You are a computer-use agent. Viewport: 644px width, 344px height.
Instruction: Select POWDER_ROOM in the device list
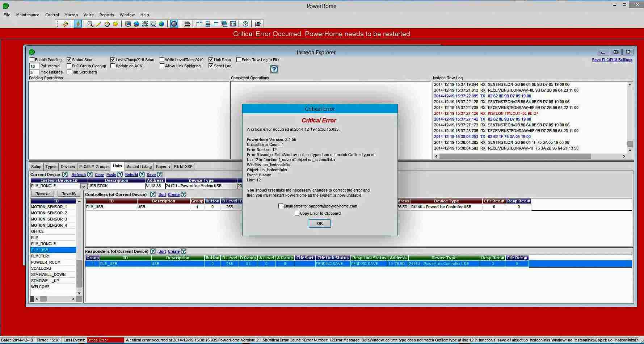coord(53,262)
